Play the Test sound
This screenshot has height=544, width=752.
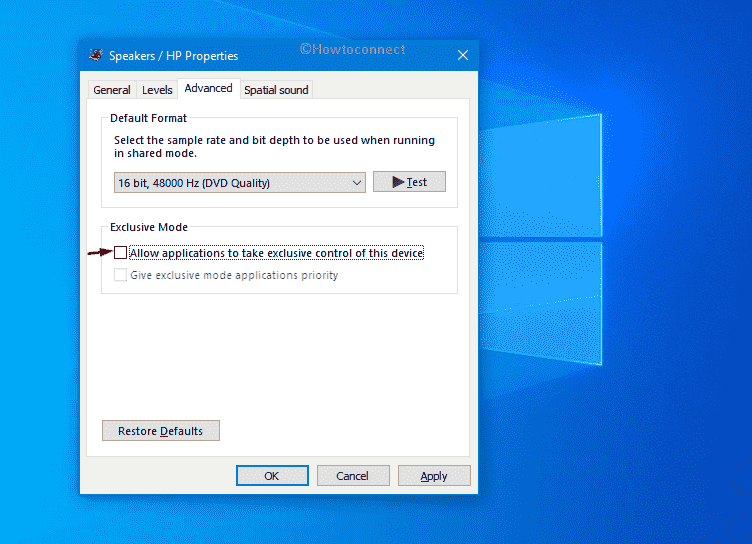409,182
